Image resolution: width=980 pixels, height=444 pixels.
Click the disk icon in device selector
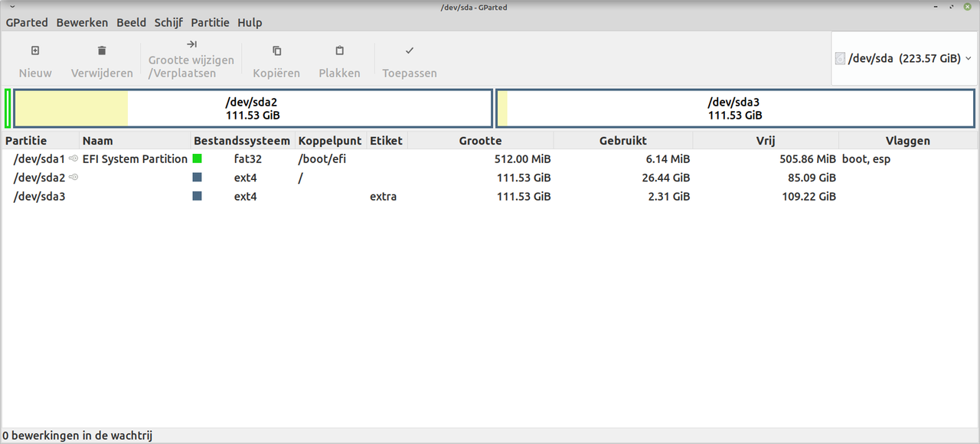tap(840, 58)
